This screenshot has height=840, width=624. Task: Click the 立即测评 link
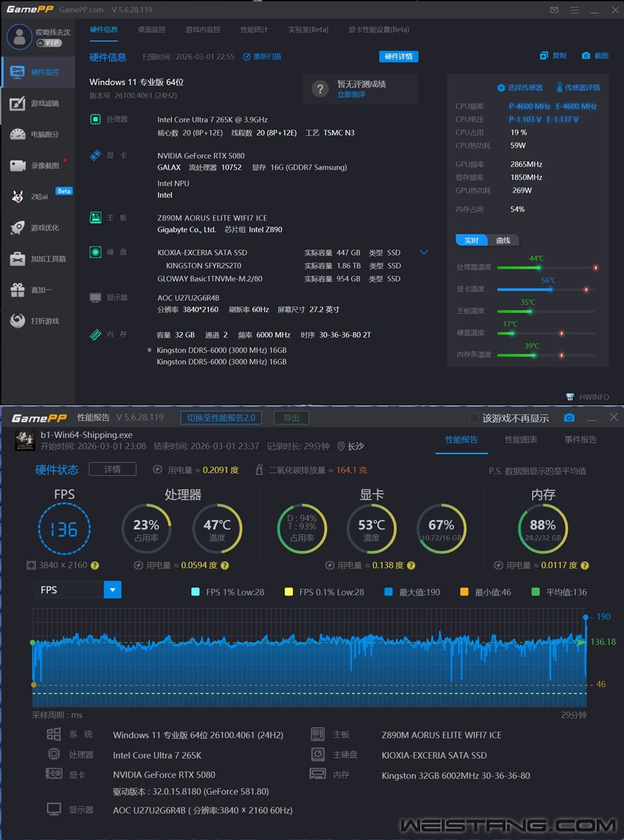[351, 95]
